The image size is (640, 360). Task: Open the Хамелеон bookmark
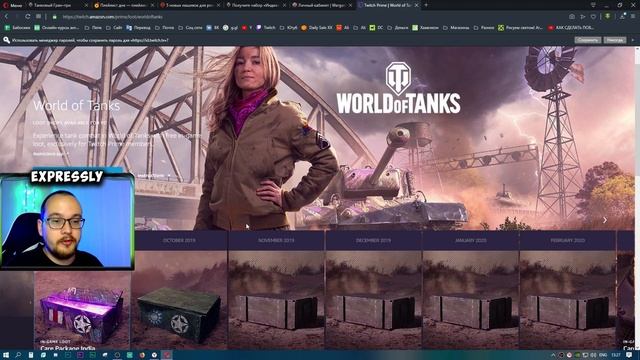click(425, 28)
